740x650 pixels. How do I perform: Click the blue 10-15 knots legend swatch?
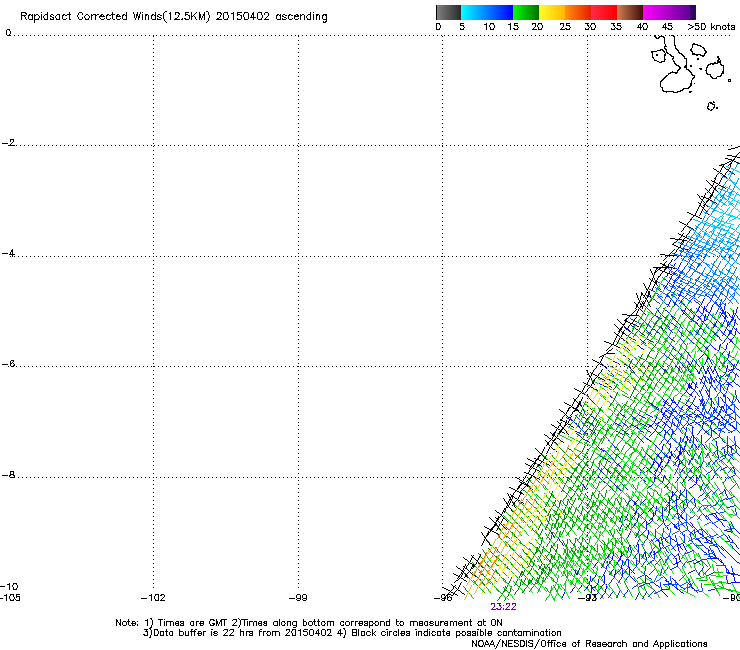pyautogui.click(x=500, y=12)
